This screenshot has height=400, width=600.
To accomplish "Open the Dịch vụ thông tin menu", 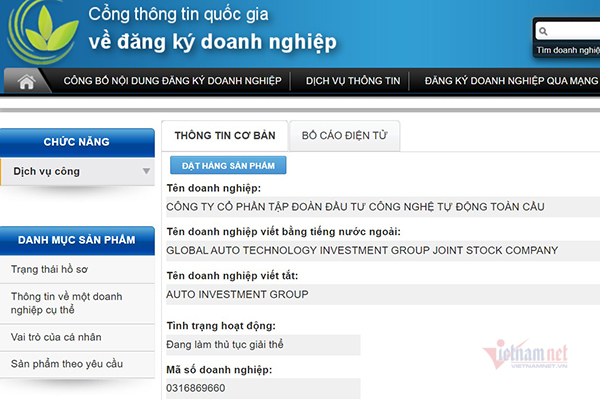I will click(351, 82).
